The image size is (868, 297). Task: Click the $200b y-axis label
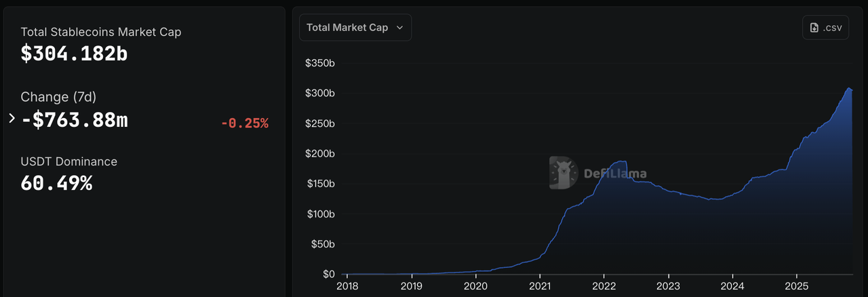[x=320, y=154]
